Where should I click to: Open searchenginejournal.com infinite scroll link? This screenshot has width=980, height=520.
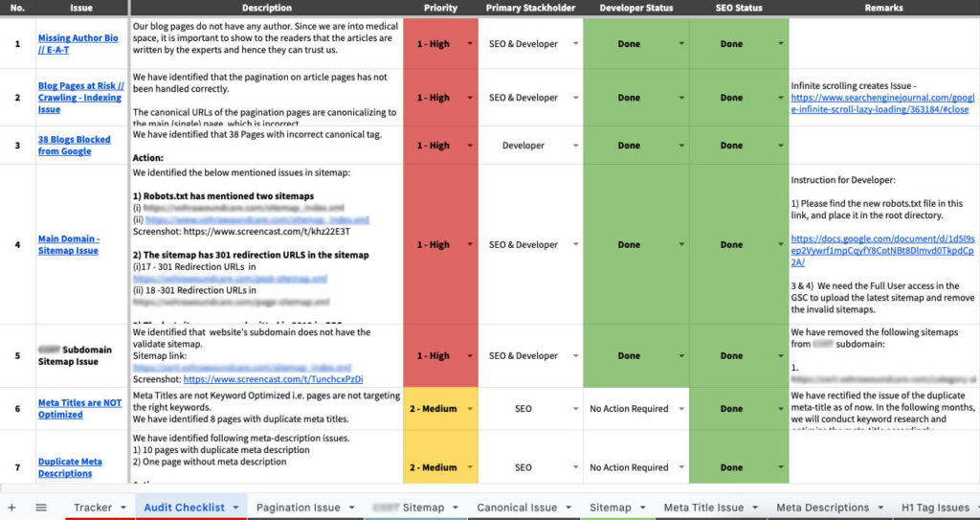[x=881, y=103]
